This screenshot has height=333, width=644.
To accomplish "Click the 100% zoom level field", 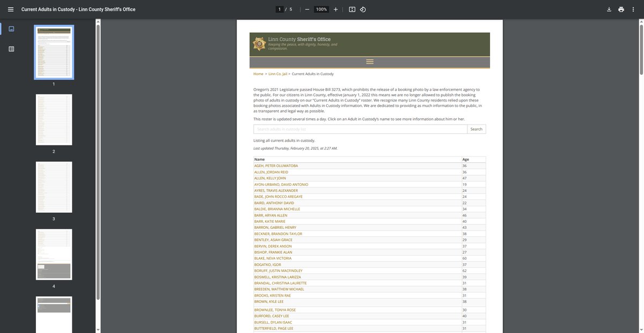I will tap(321, 9).
